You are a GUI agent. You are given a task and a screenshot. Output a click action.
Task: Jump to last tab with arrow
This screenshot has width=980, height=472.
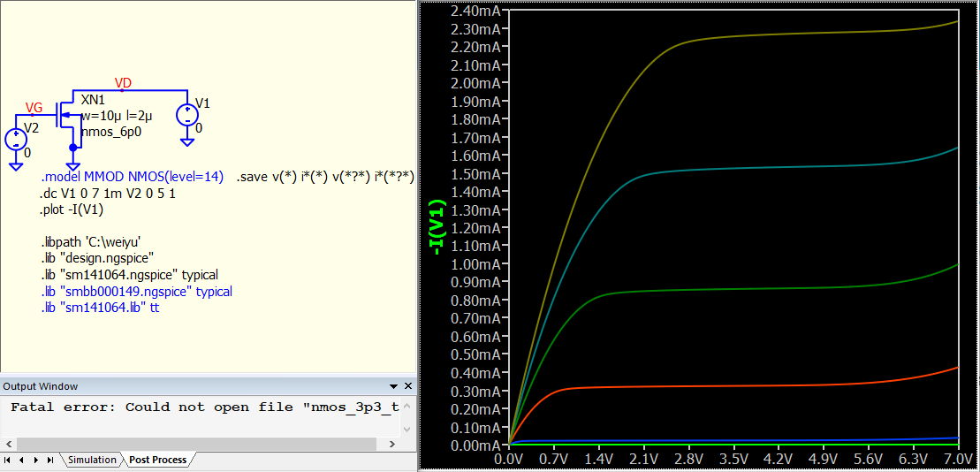point(50,460)
